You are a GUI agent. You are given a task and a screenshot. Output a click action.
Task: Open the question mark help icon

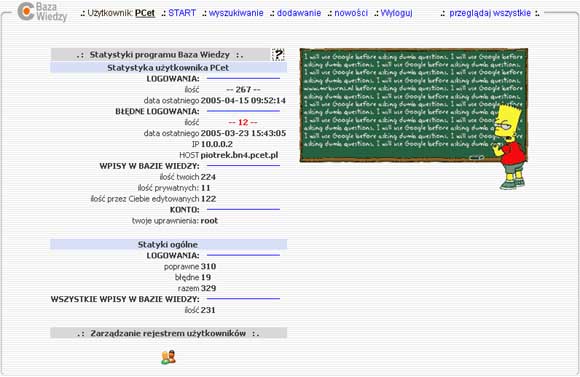point(278,55)
